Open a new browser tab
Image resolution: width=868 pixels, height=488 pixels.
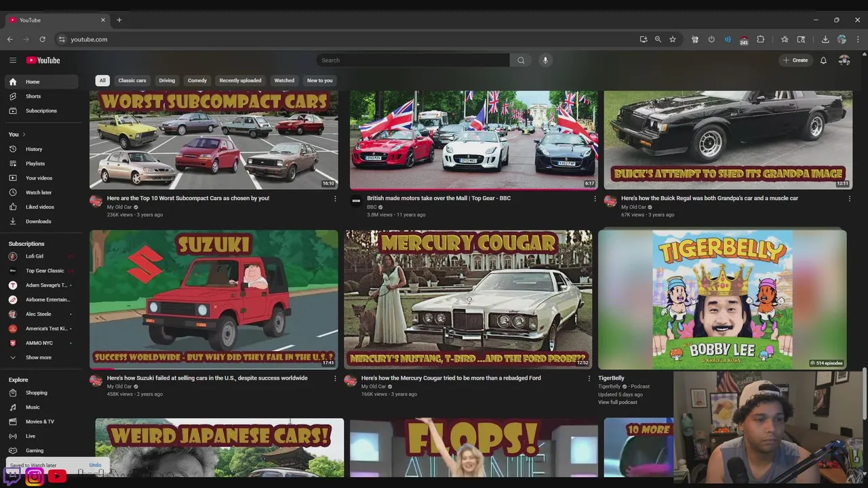click(x=119, y=20)
